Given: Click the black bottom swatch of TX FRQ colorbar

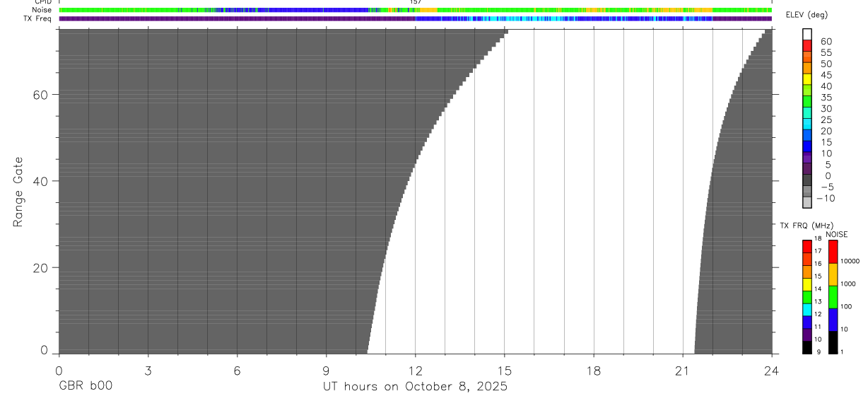Looking at the screenshot, I should pyautogui.click(x=807, y=347).
